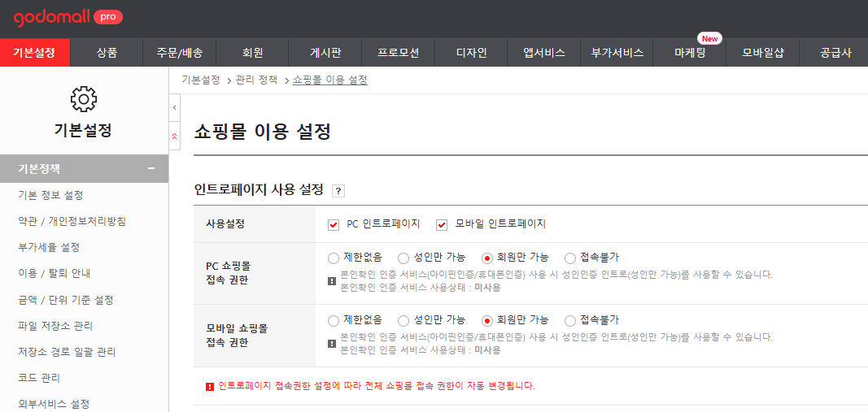Click the 쇼핑몰 이용 설정 page title

point(263,132)
